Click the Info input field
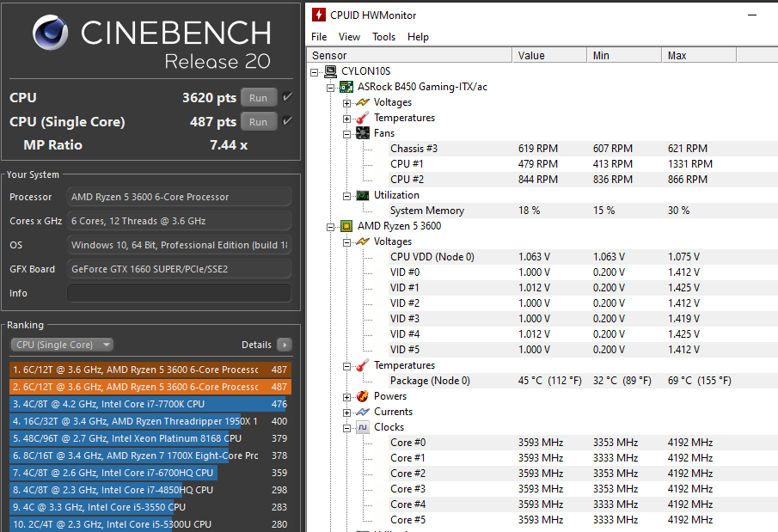The image size is (778, 532). pos(179,293)
